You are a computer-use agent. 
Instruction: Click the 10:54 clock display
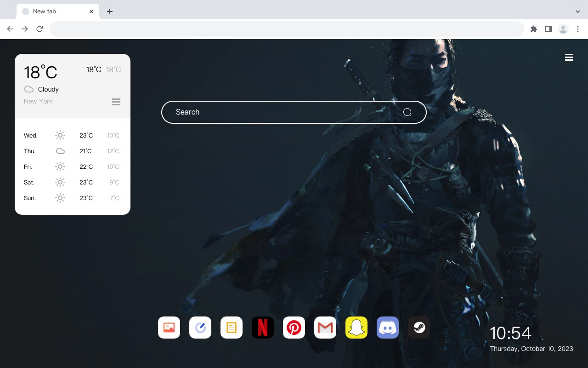tap(510, 333)
